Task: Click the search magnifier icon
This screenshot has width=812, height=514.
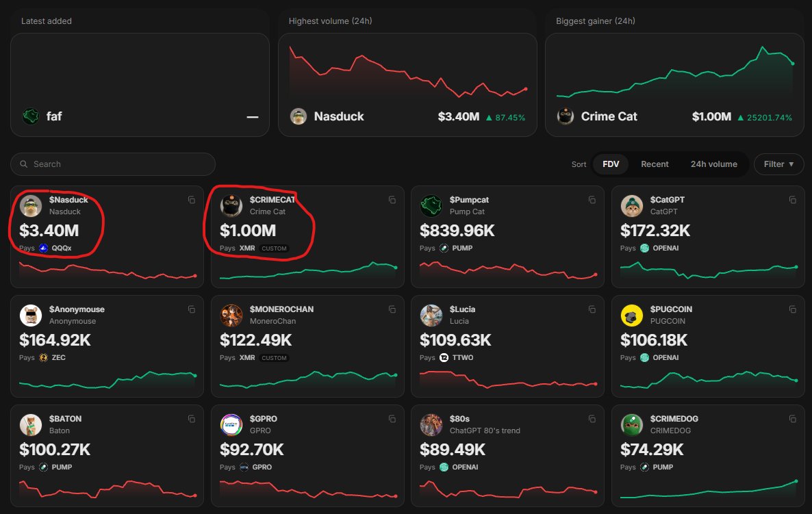Action: pos(24,164)
